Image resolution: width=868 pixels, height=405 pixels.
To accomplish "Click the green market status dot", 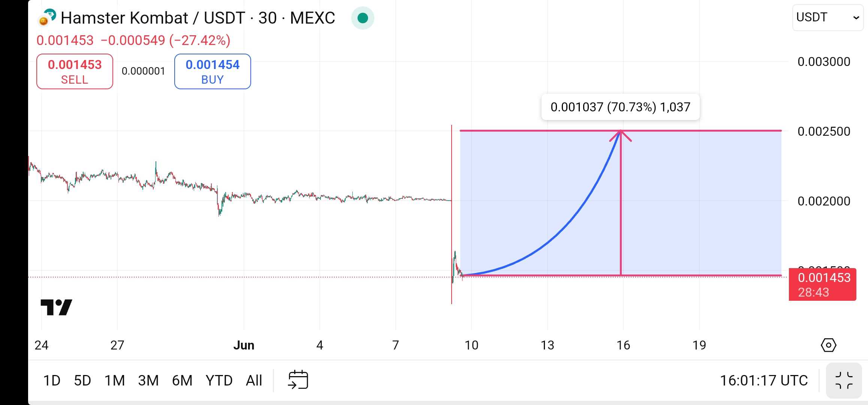I will [362, 18].
